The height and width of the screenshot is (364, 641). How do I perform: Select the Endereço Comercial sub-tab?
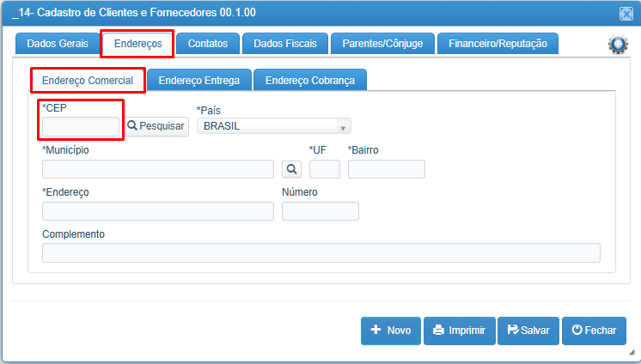tap(88, 81)
